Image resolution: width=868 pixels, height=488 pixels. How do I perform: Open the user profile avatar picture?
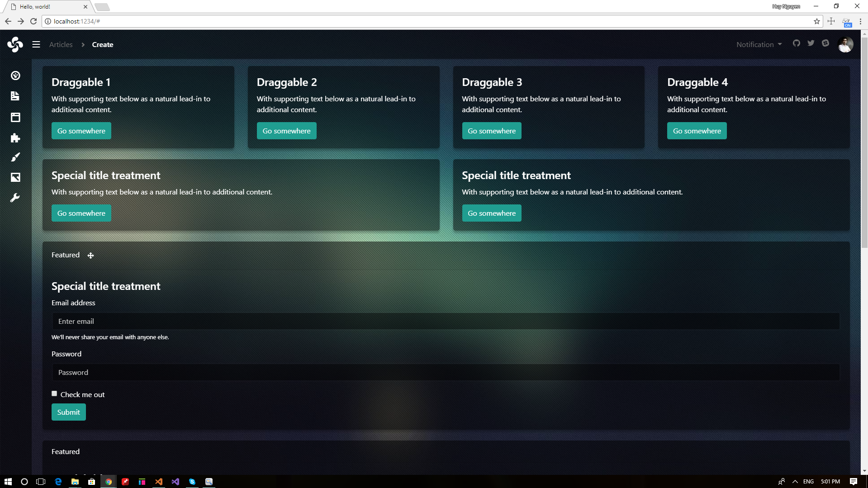[x=845, y=44]
